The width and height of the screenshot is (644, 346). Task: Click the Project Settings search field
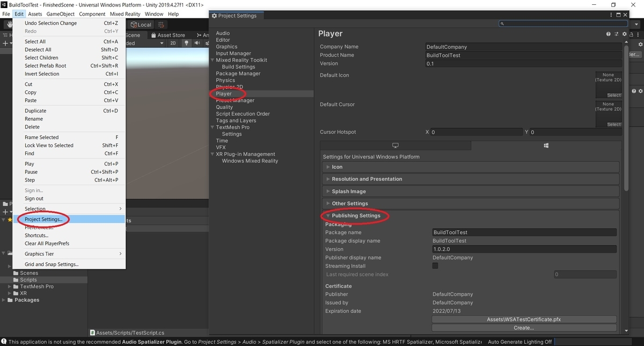coord(563,24)
